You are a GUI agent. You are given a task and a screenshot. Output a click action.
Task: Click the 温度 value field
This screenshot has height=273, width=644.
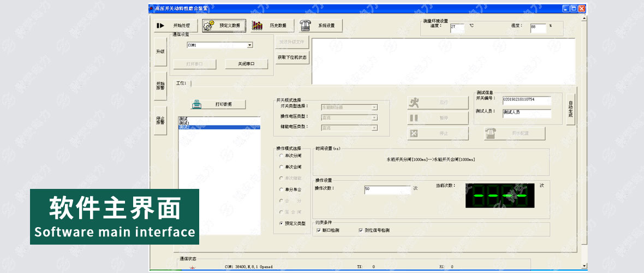coord(457,28)
